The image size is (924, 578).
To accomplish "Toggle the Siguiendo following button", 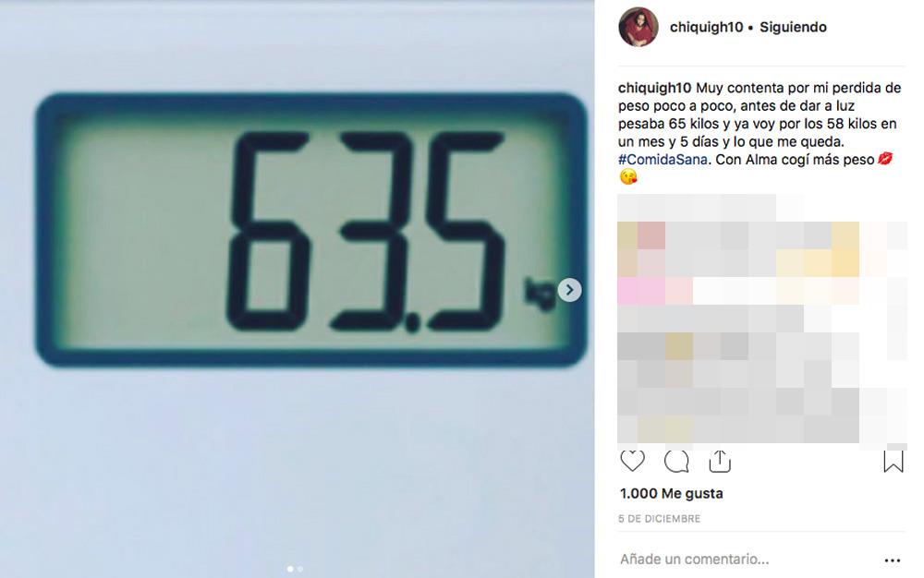I will coord(793,27).
